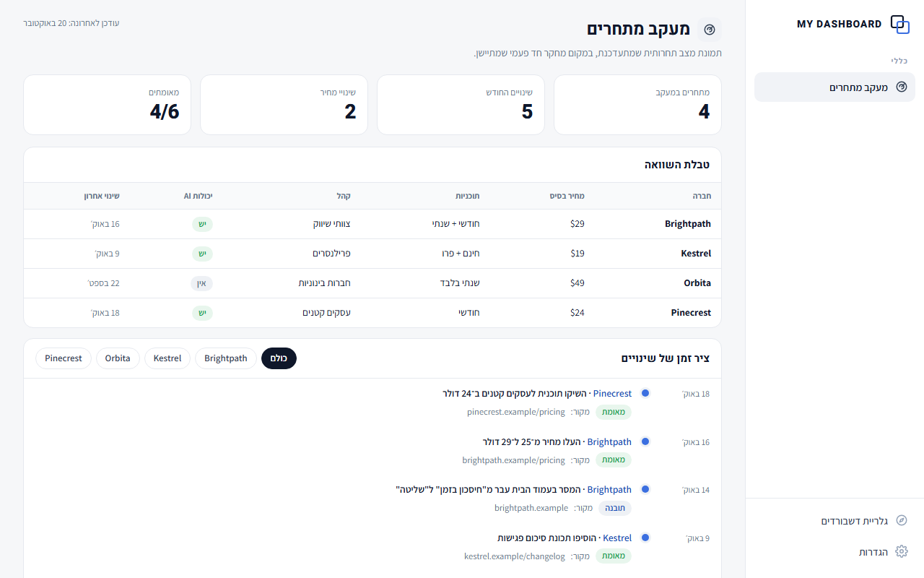Click the gauge icon beside מעקב מתחרים sidebar item
Viewport: 924px width, 578px height.
(x=901, y=87)
